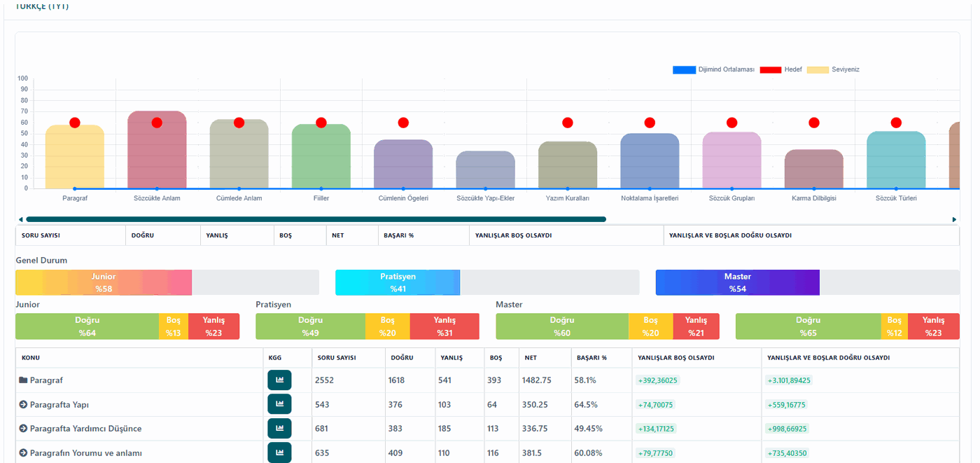Click the Cümlenin Ögeleri bar
980x463 pixels.
[403, 164]
